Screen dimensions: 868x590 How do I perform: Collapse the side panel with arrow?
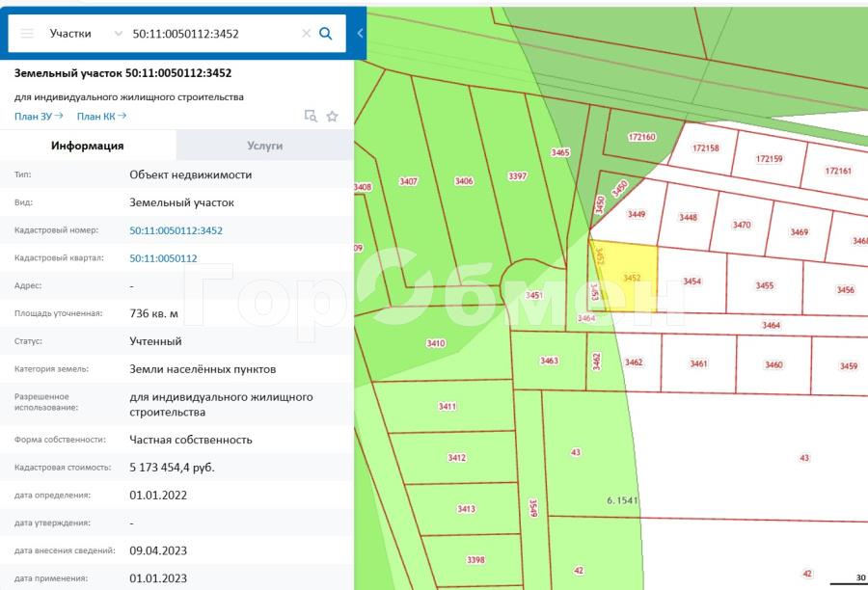(x=360, y=33)
